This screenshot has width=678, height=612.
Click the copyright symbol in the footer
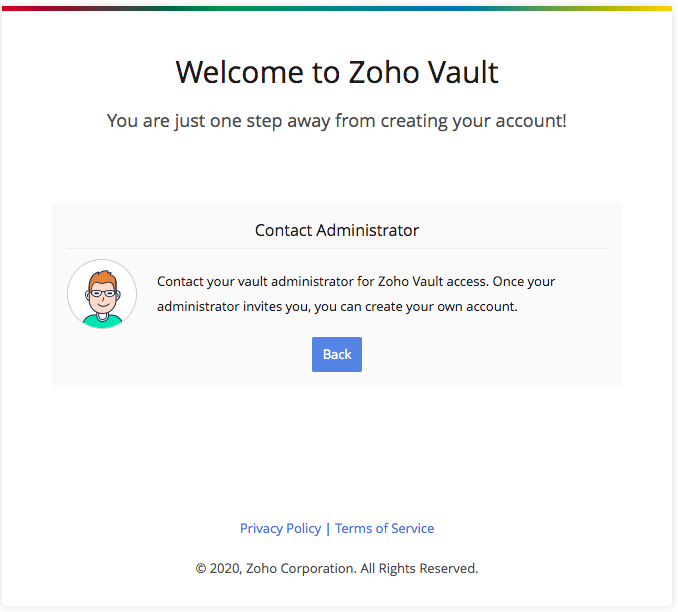click(x=201, y=568)
